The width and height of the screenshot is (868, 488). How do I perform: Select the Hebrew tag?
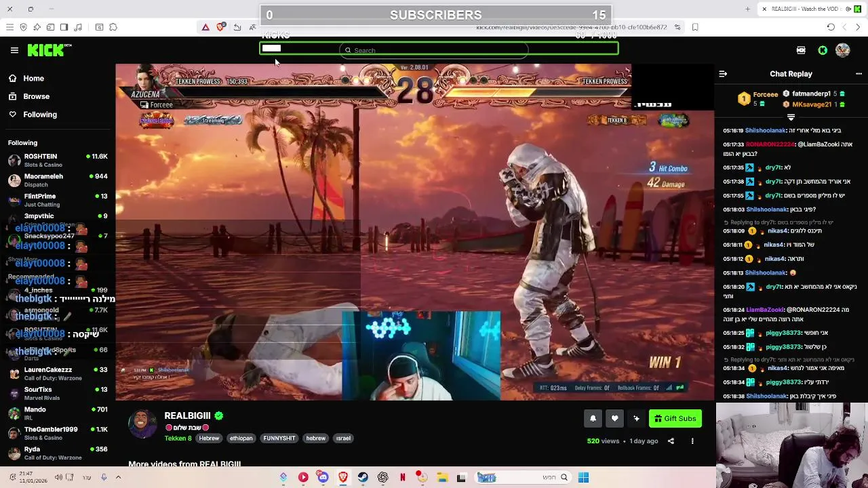pyautogui.click(x=209, y=438)
